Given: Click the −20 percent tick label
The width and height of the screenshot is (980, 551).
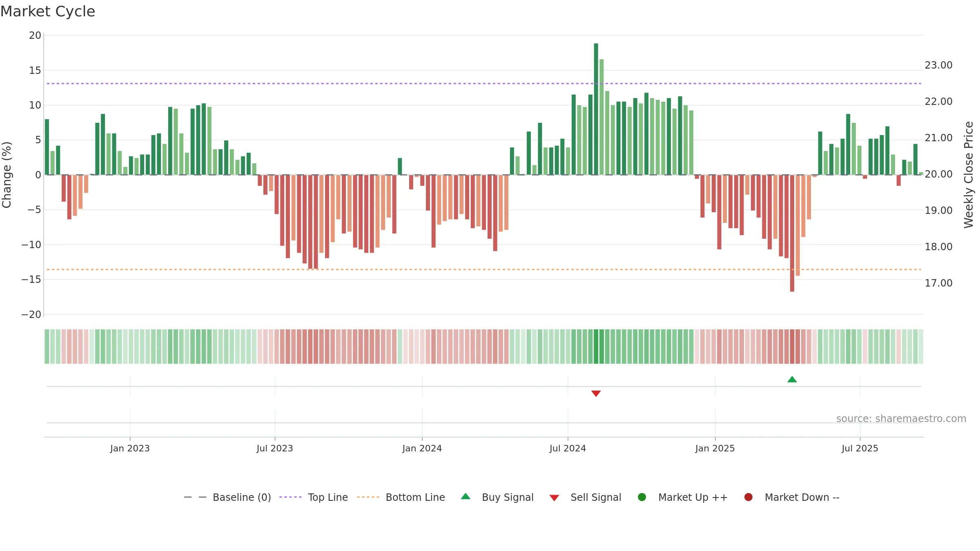Looking at the screenshot, I should click(31, 315).
